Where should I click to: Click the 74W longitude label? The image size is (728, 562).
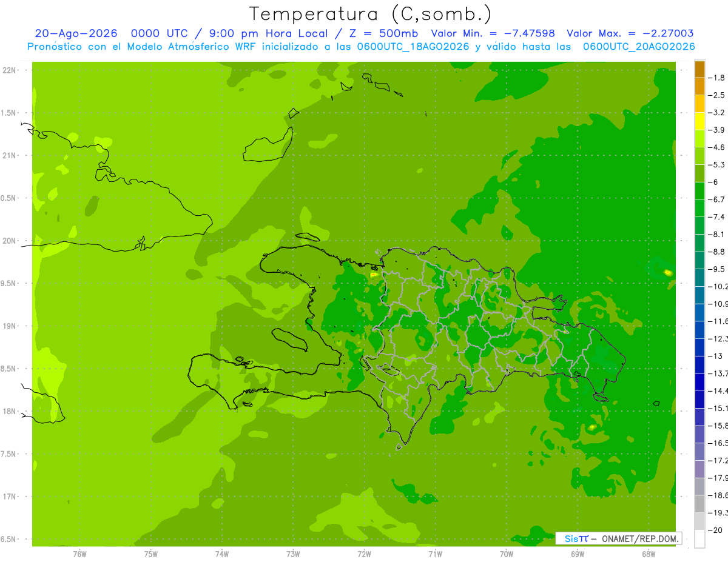pos(221,553)
